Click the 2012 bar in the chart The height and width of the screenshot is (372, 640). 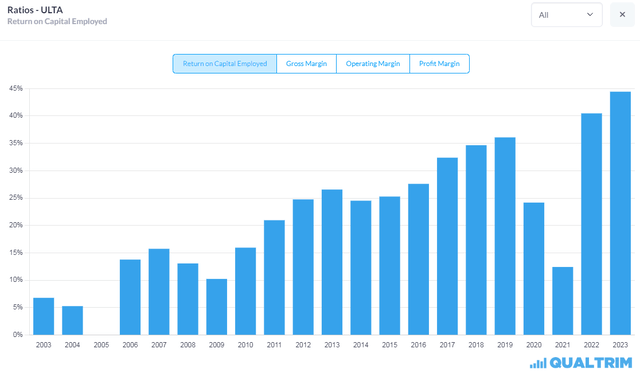(x=303, y=267)
